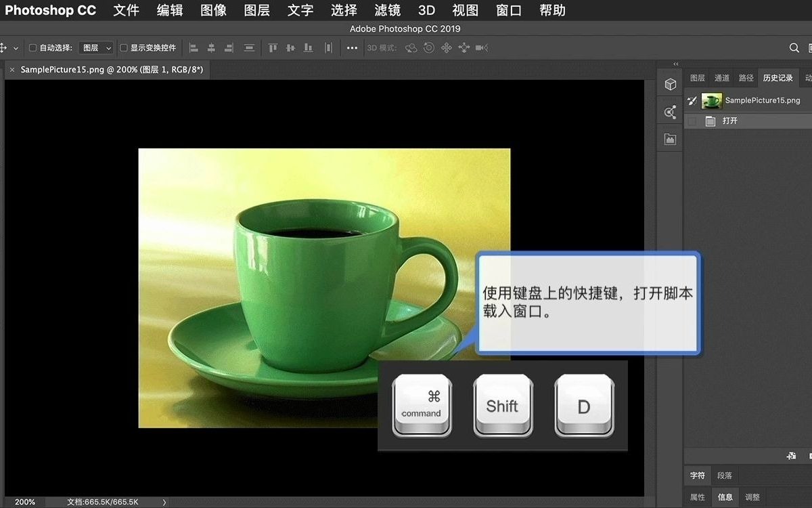This screenshot has height=508, width=812.
Task: Click the ellipsis overflow icon in options bar
Action: 352,47
